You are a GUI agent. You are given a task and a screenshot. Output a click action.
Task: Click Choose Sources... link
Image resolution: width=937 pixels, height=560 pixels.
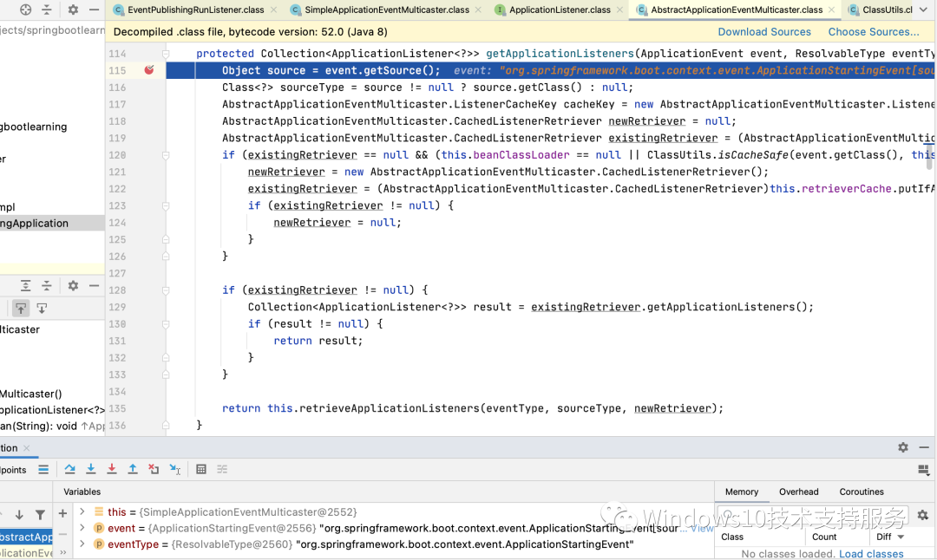pos(874,32)
